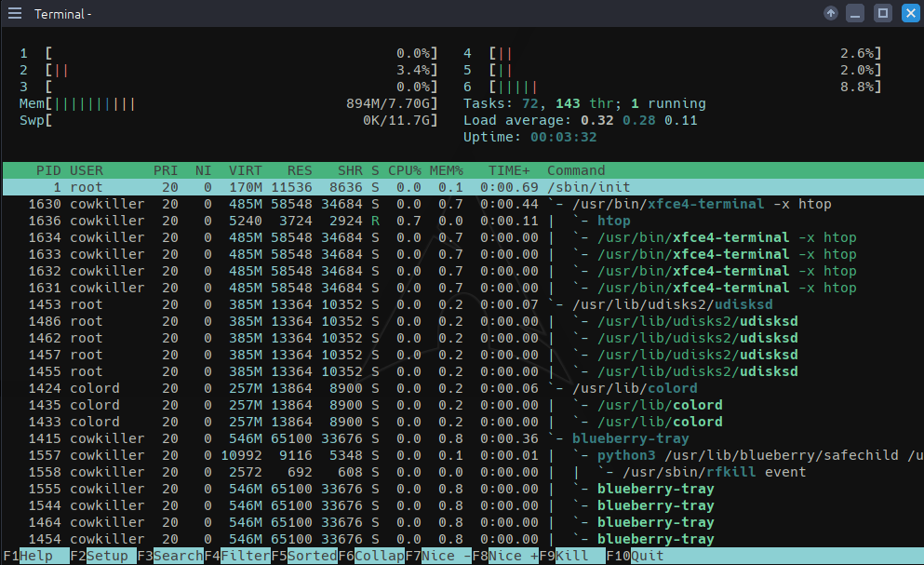Click F3 Search in the footer bar
Image resolution: width=924 pixels, height=565 pixels.
coord(170,556)
